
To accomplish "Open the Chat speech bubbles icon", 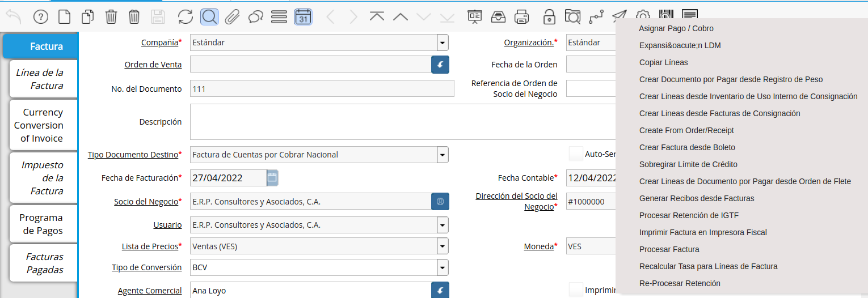I will pyautogui.click(x=256, y=17).
